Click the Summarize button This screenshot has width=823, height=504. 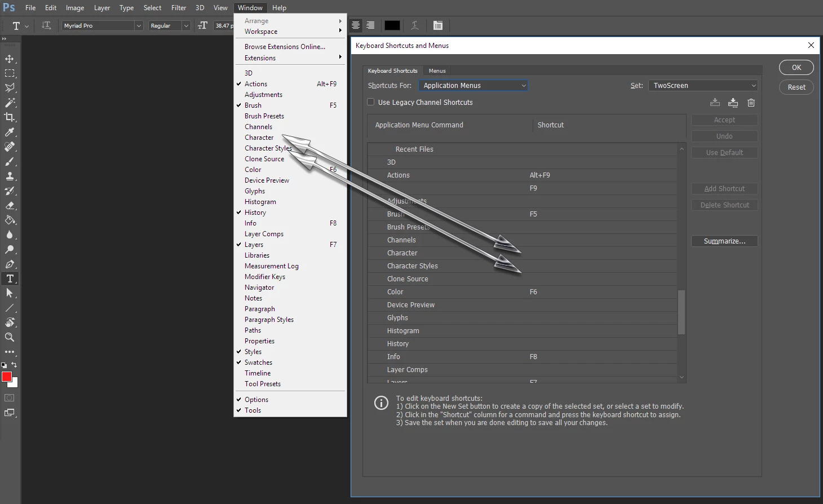(x=724, y=241)
